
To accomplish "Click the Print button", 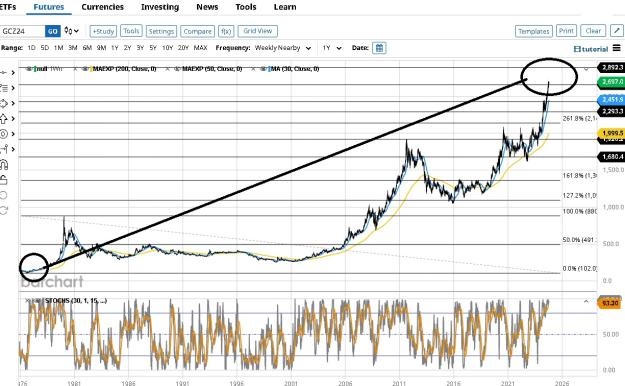I will click(x=566, y=31).
